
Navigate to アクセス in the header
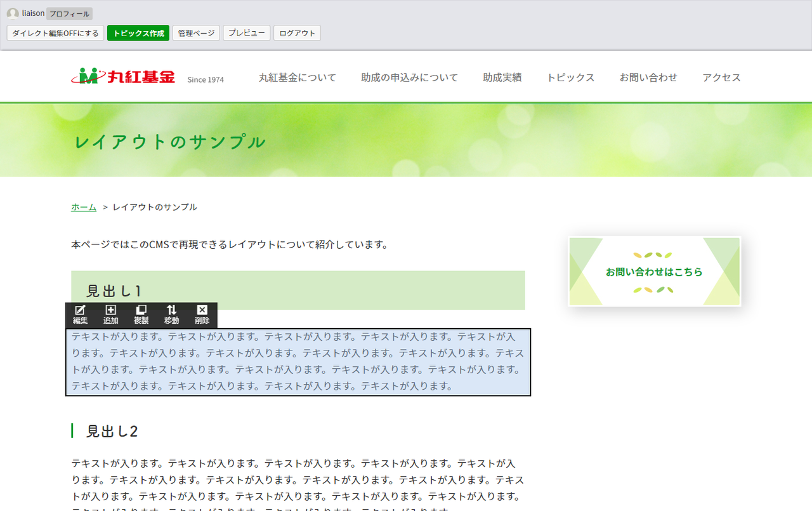click(721, 77)
